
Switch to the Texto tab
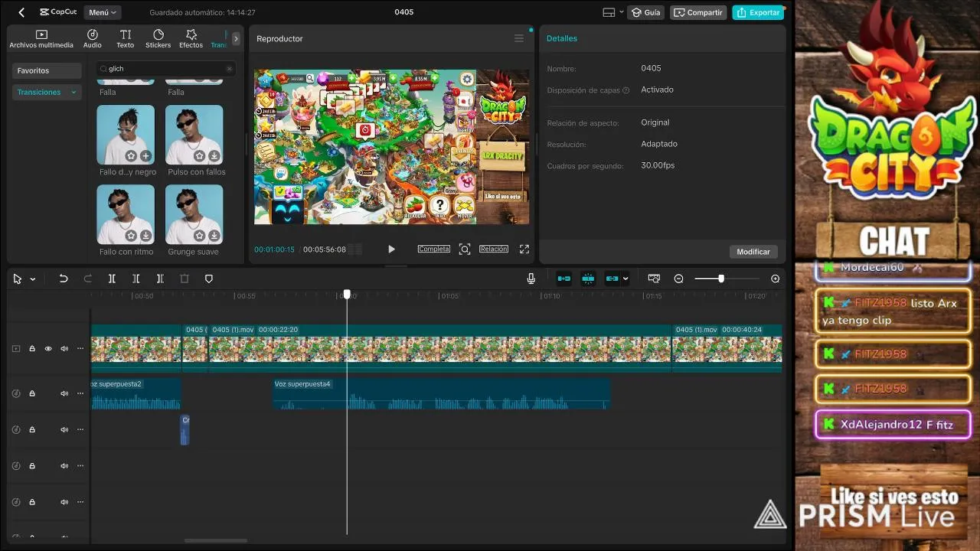point(126,39)
